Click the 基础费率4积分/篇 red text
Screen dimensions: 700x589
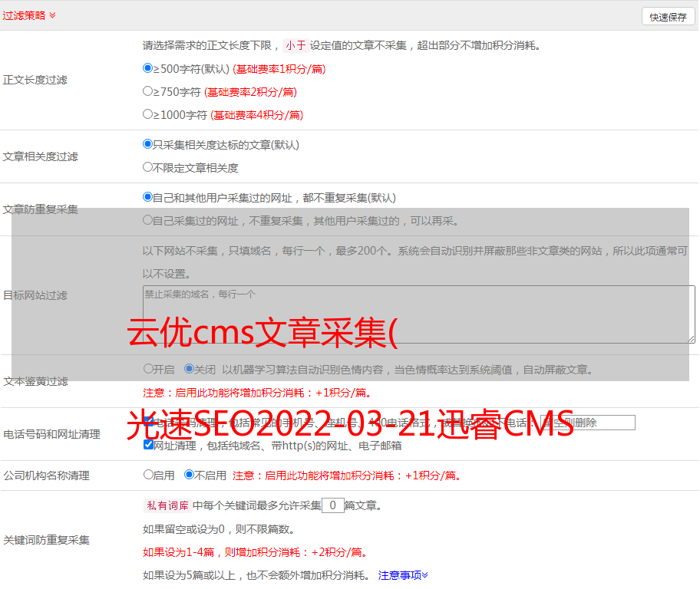point(256,115)
